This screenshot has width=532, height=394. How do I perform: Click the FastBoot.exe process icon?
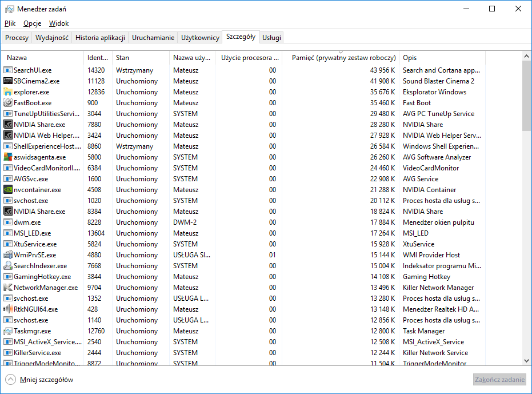pyautogui.click(x=8, y=103)
